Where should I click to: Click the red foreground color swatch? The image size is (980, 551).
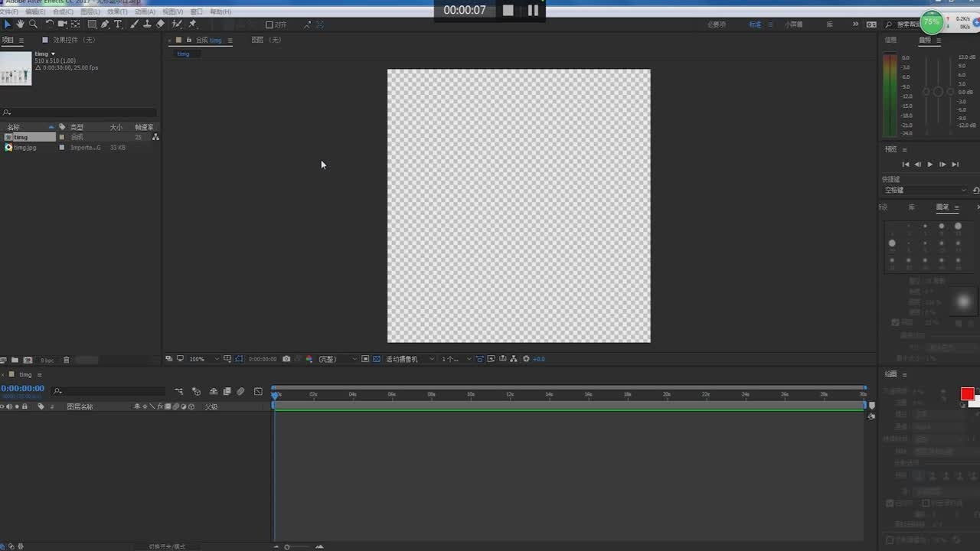tap(967, 393)
